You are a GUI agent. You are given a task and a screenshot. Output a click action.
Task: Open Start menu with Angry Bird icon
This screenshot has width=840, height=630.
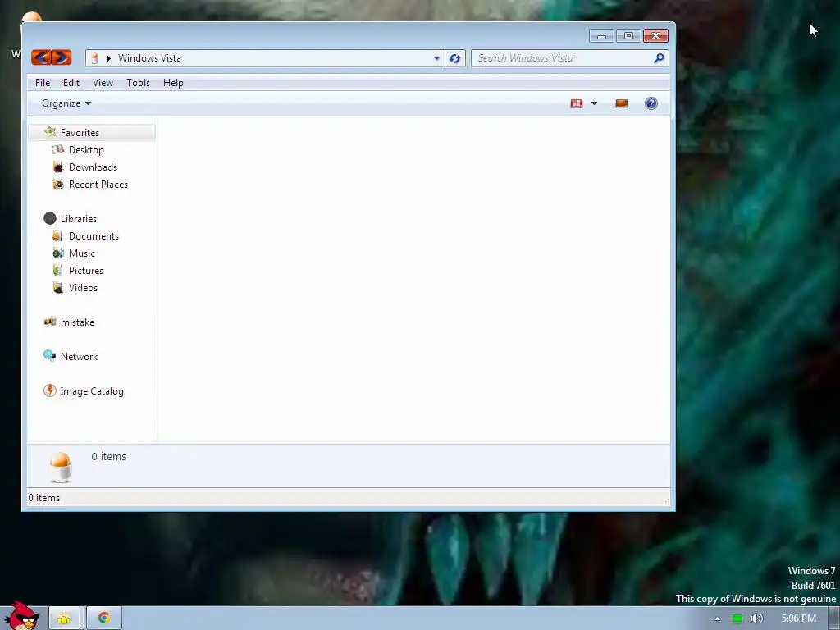21,616
